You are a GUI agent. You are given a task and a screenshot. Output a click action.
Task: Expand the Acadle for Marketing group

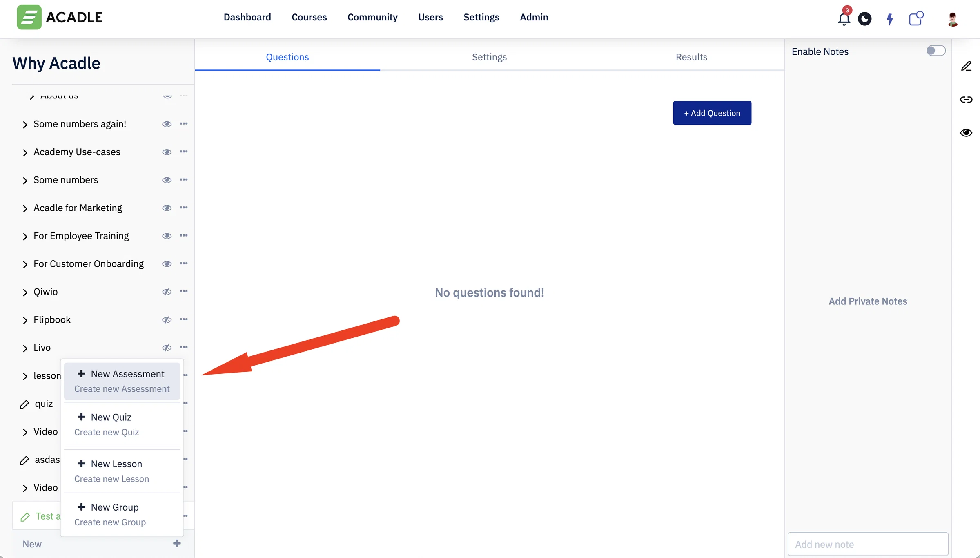tap(25, 208)
